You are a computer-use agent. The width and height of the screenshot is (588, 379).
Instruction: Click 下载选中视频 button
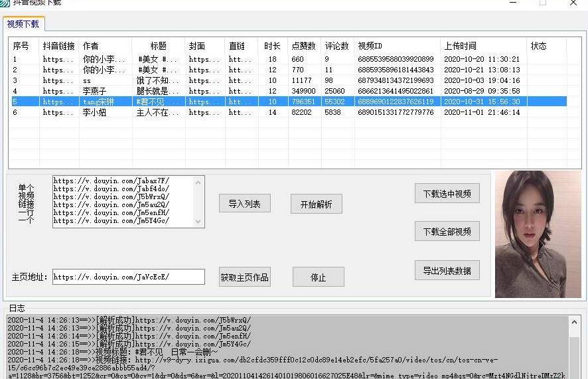pos(447,193)
